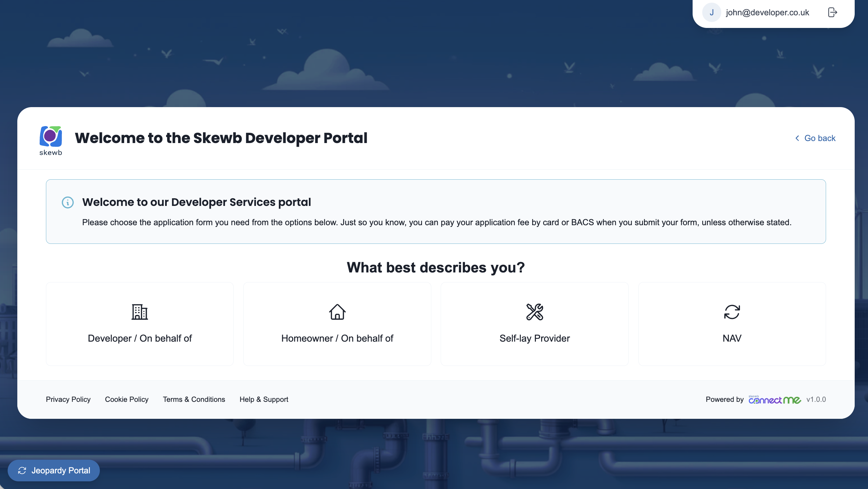This screenshot has width=868, height=489.
Task: Click the logout icon next to the email
Action: coord(832,12)
